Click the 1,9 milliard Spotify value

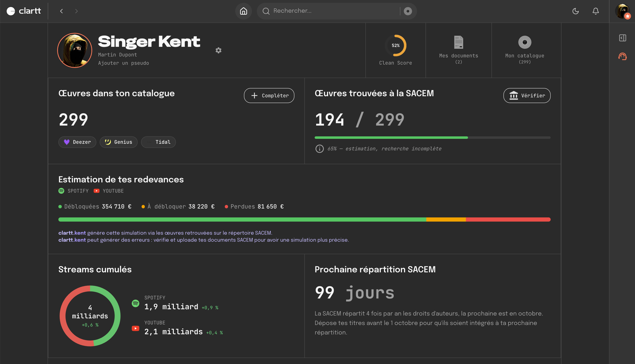coord(171,306)
